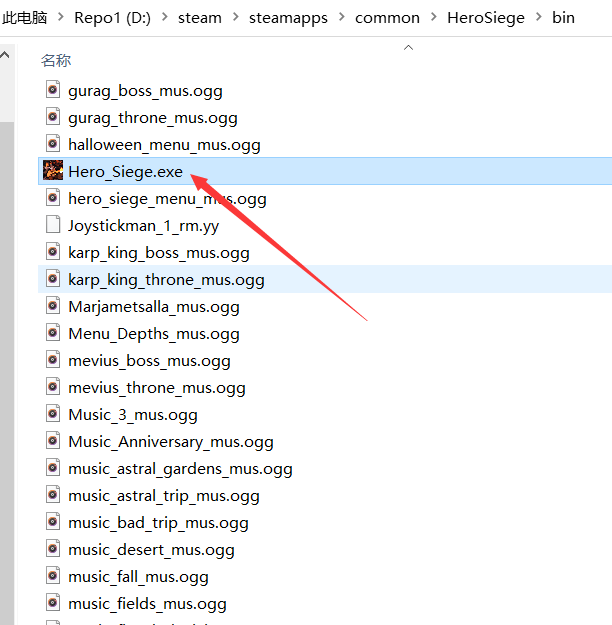Click the music_desert_mus.ogg file icon
The width and height of the screenshot is (612, 625).
pos(53,548)
